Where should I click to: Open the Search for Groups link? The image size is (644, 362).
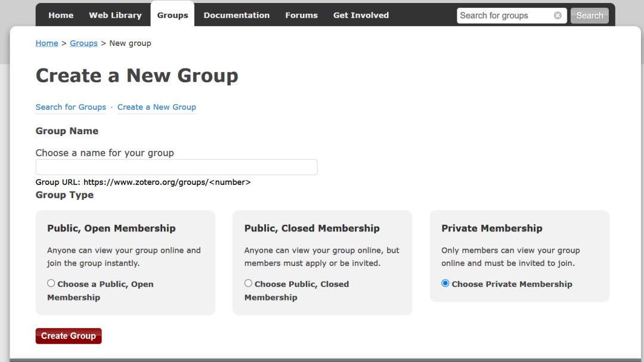(70, 107)
